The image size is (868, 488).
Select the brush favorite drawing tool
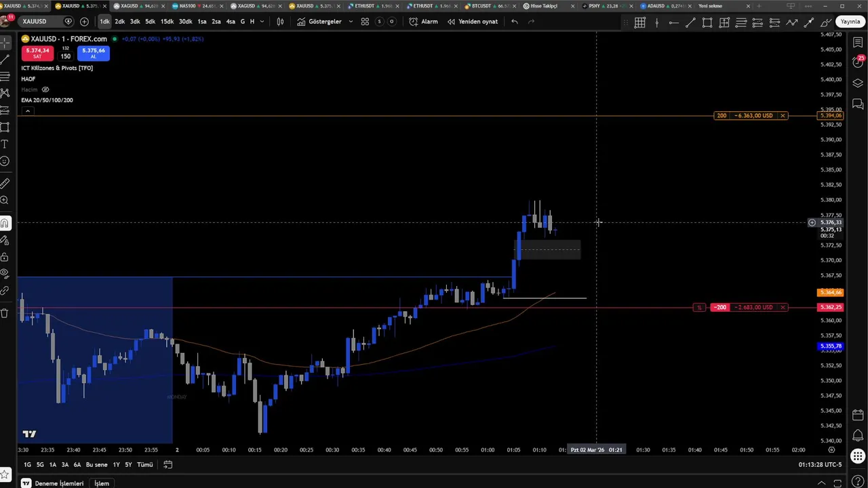(825, 22)
